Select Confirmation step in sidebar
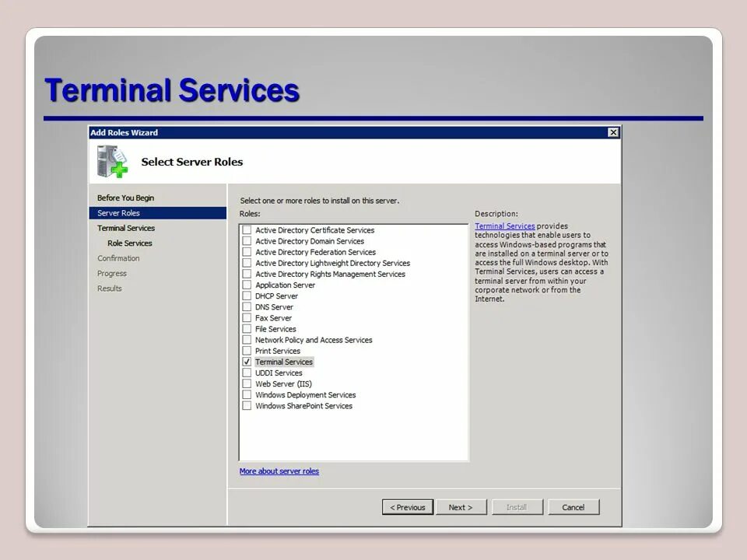The image size is (747, 560). pyautogui.click(x=118, y=258)
